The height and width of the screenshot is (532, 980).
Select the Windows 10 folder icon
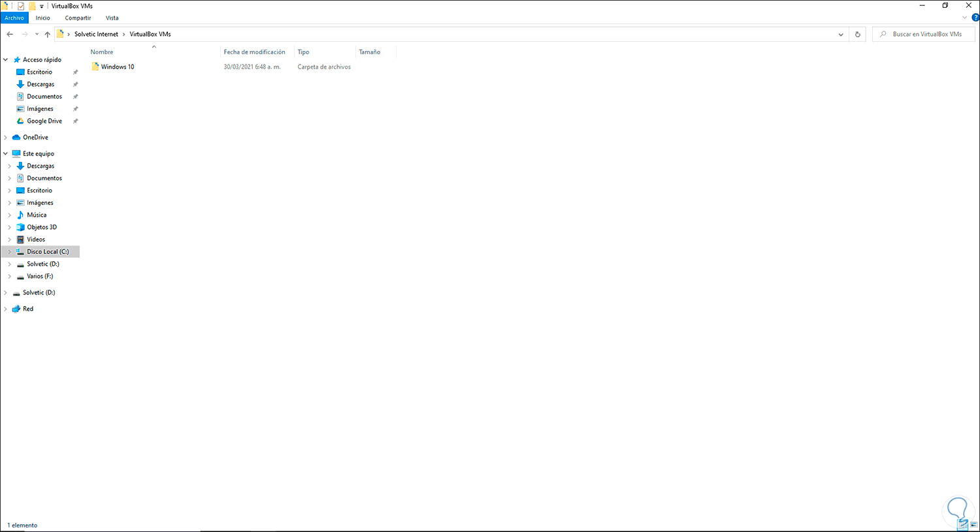95,67
